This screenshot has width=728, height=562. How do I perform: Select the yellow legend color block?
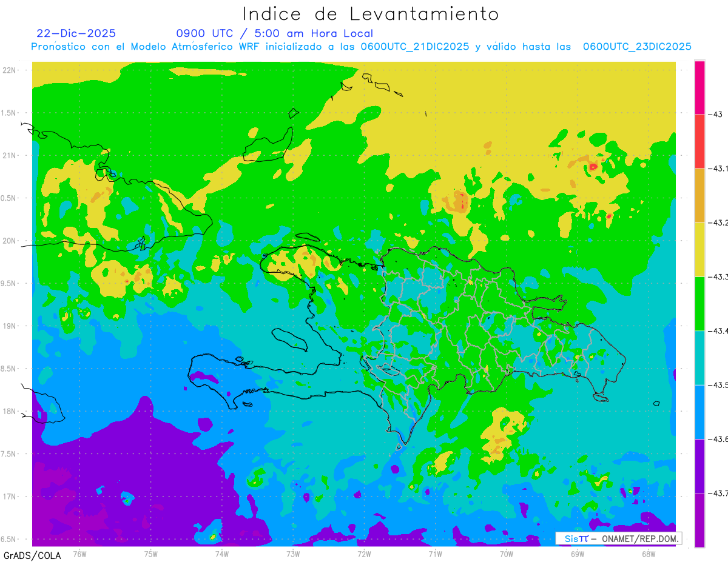[699, 249]
